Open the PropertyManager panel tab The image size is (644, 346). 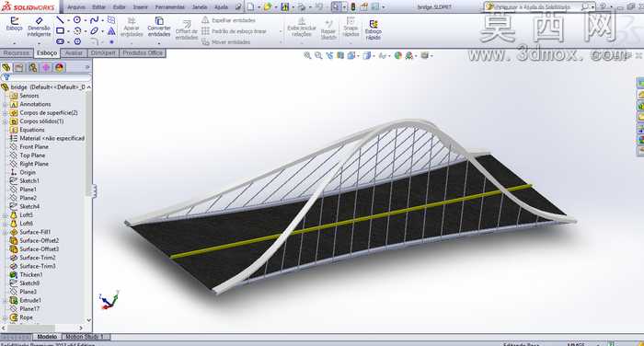click(x=19, y=67)
